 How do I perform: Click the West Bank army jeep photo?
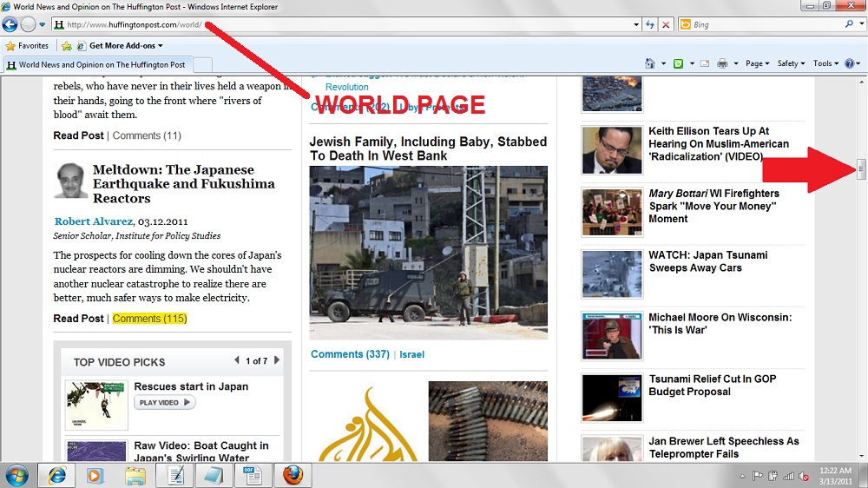pos(429,253)
